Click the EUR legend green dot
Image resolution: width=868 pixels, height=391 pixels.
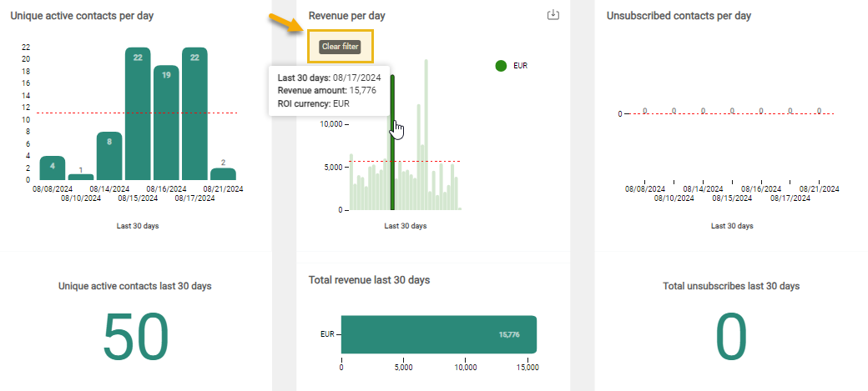pyautogui.click(x=501, y=65)
